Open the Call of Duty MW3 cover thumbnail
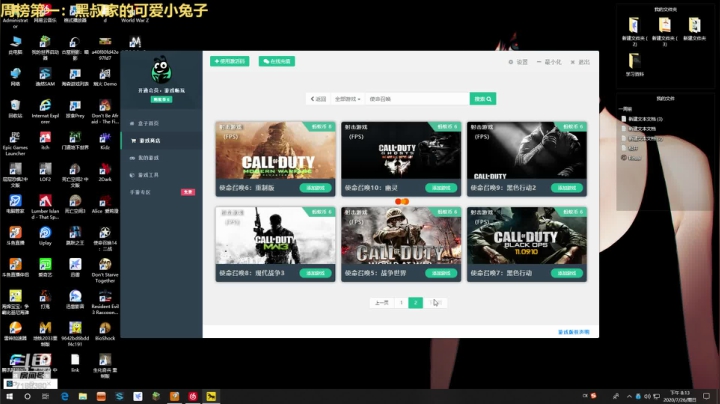720x404 pixels. pyautogui.click(x=276, y=236)
